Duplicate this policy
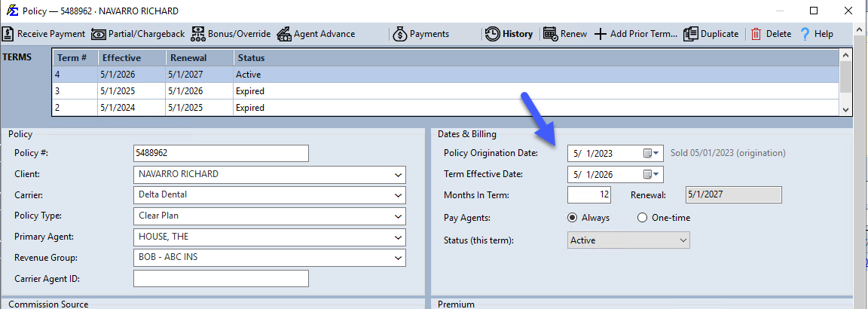868x309 pixels. click(711, 34)
